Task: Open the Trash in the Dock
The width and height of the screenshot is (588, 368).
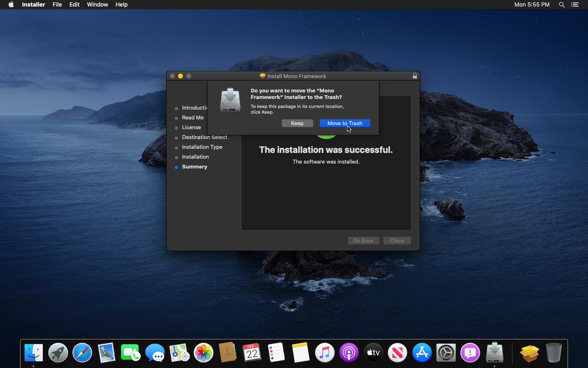Action: [x=554, y=352]
